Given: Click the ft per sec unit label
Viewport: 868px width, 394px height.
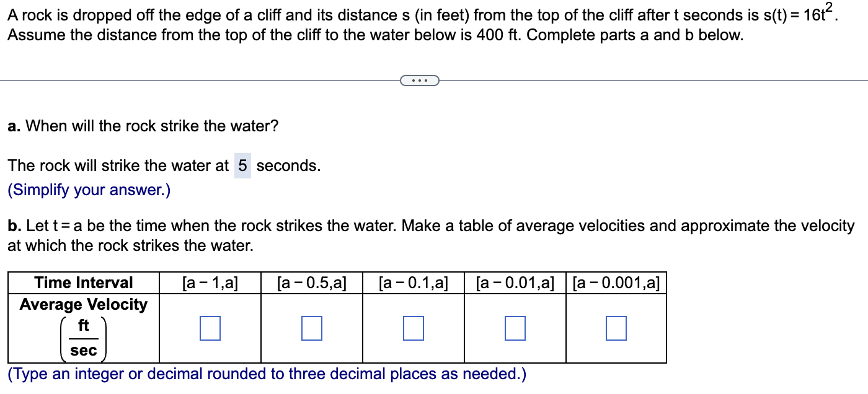Looking at the screenshot, I should [x=82, y=337].
